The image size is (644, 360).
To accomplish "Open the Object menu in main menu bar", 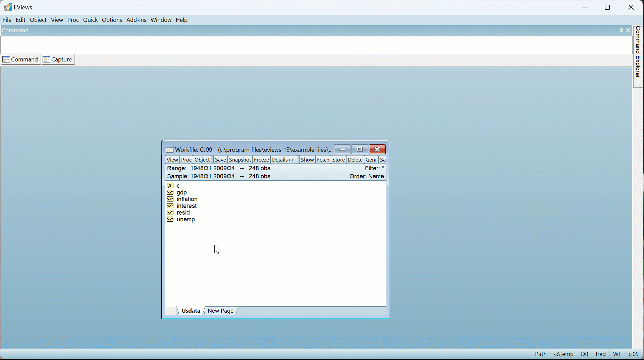I will [38, 20].
